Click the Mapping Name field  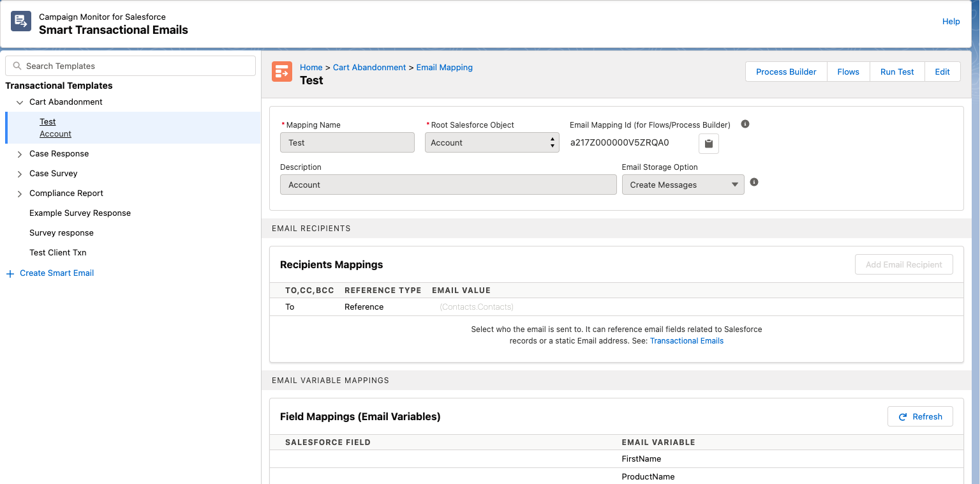click(347, 142)
